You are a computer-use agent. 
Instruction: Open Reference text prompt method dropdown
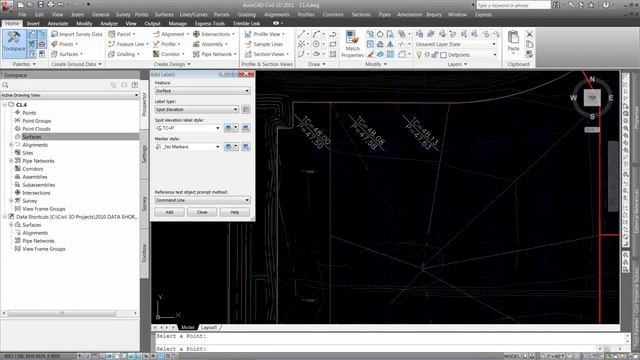[202, 200]
